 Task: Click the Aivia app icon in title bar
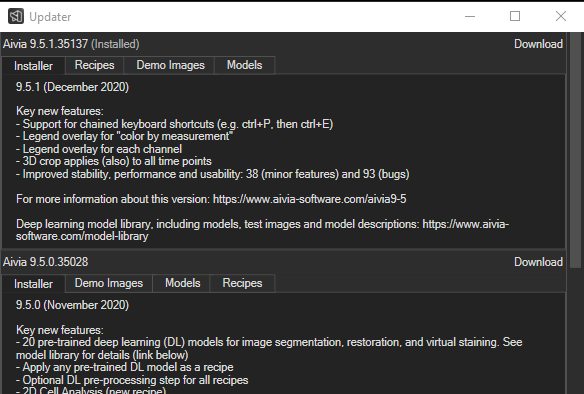pyautogui.click(x=16, y=16)
